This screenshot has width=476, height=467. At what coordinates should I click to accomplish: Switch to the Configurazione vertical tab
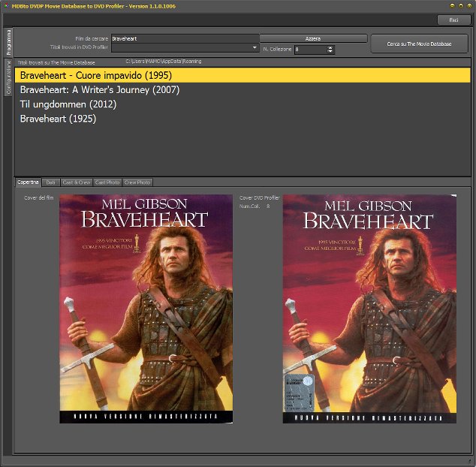8,77
